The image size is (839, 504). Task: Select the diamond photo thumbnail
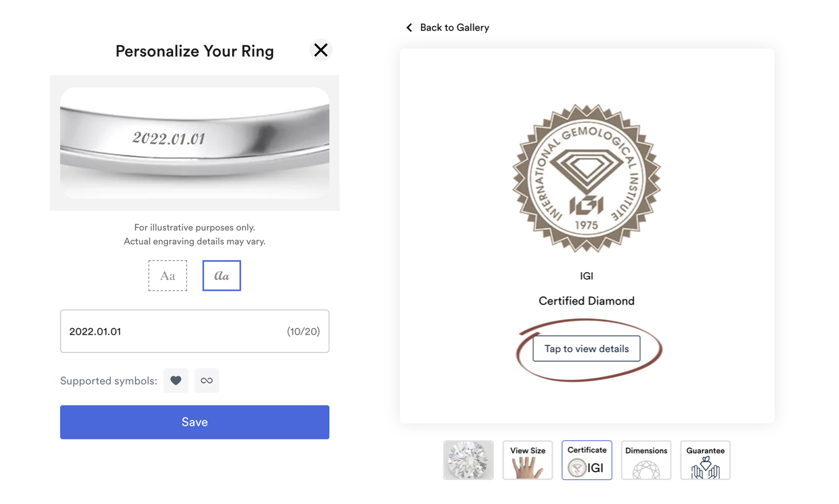[x=468, y=459]
